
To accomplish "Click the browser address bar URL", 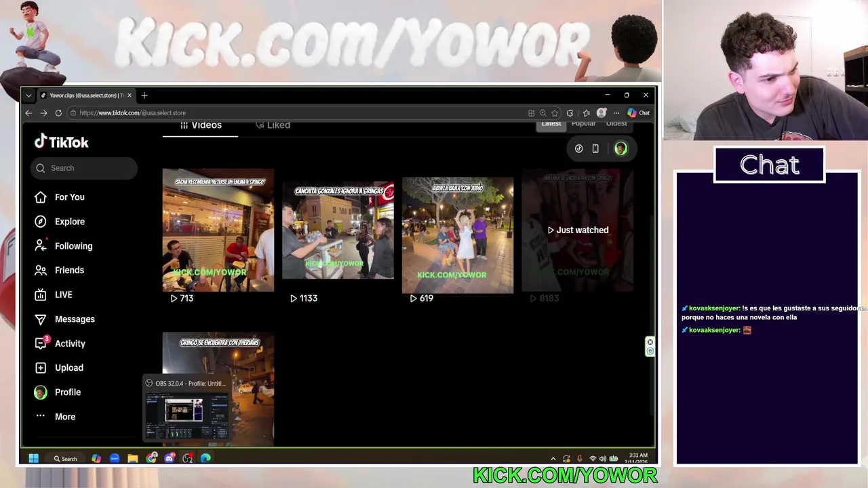I will pyautogui.click(x=132, y=113).
